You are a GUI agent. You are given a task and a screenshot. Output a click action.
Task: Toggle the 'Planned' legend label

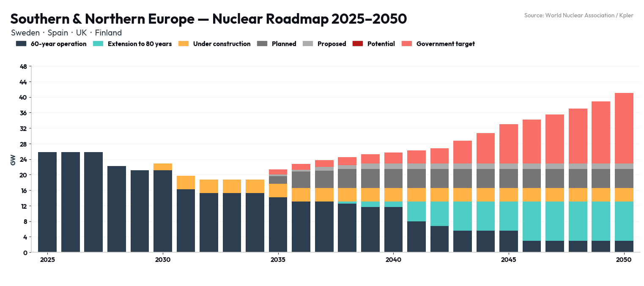click(284, 44)
